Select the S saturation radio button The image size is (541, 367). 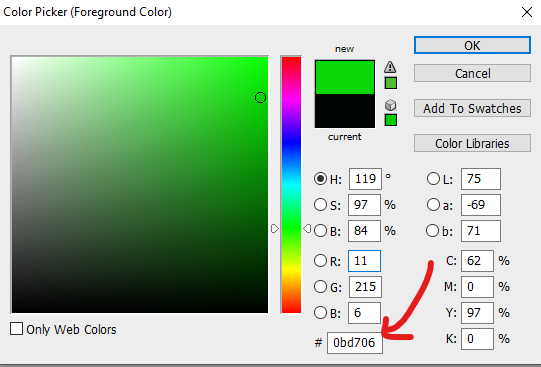click(x=320, y=205)
